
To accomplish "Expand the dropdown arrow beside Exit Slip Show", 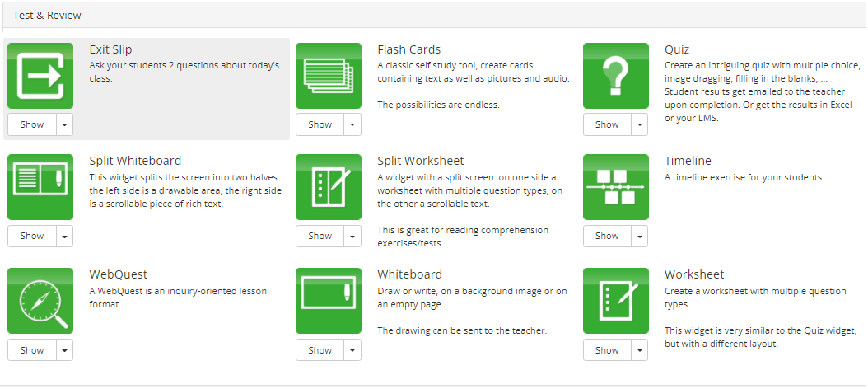I will click(x=65, y=124).
